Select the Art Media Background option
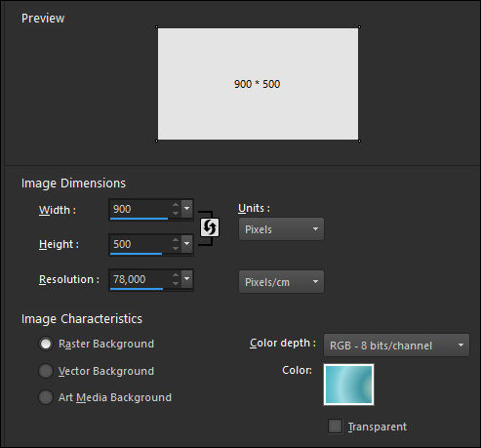481x448 pixels. [46, 397]
